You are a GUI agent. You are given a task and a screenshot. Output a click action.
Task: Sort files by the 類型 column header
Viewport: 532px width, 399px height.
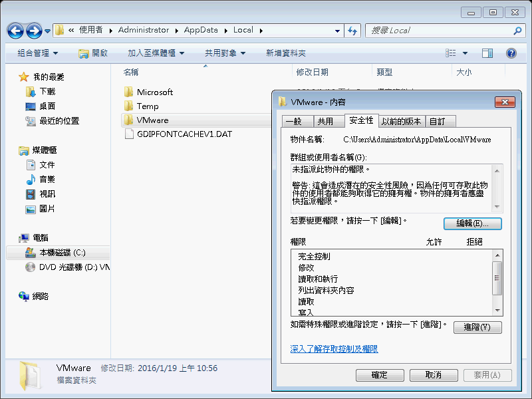tap(384, 72)
